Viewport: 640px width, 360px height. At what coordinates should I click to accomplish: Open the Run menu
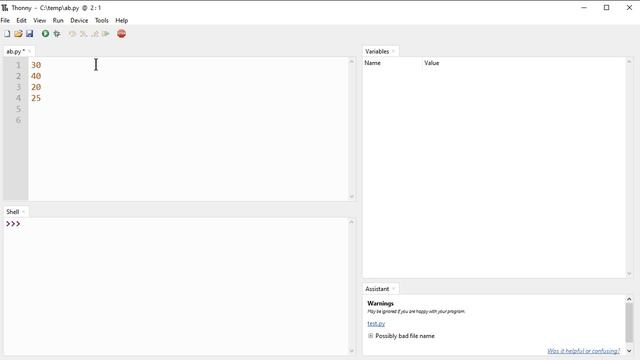tap(58, 20)
